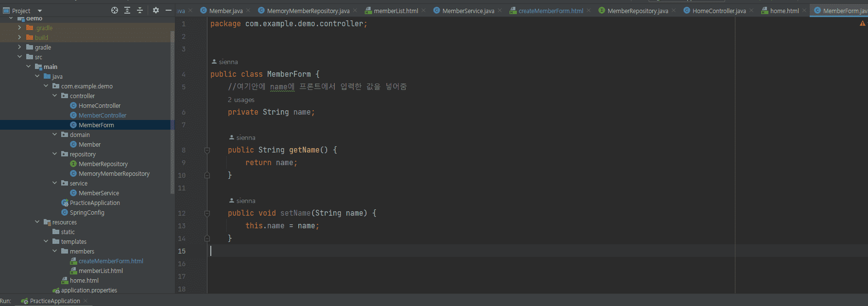The image size is (868, 306).
Task: Open MemberService class in tree
Action: click(x=99, y=193)
